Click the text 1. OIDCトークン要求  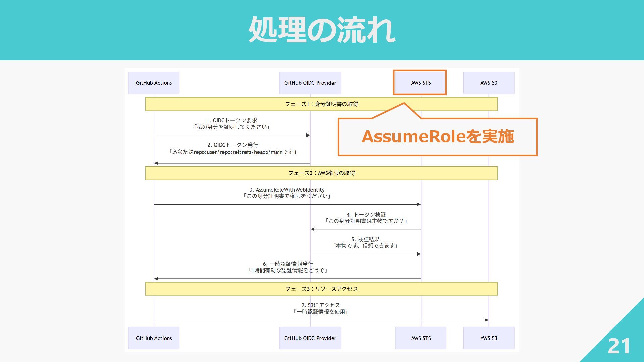tap(232, 120)
